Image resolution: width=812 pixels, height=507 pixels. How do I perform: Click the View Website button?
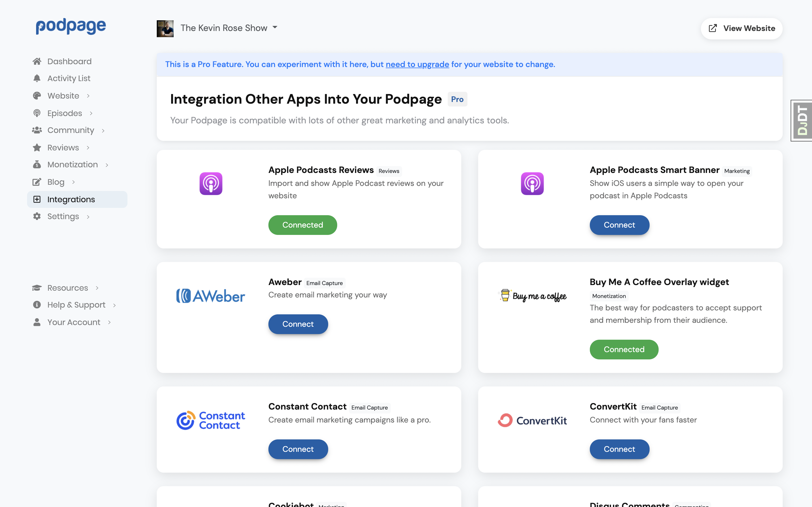coord(742,28)
